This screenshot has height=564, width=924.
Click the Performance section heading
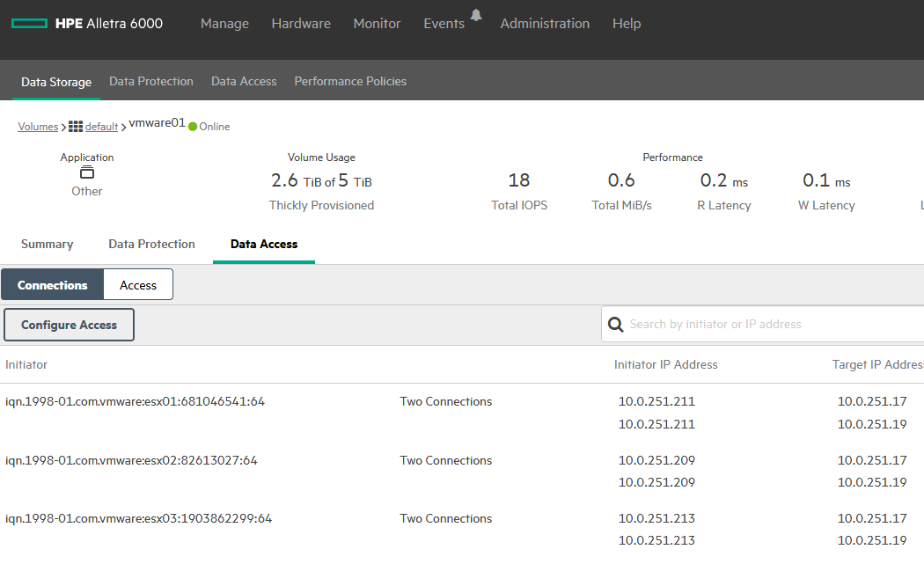(672, 157)
